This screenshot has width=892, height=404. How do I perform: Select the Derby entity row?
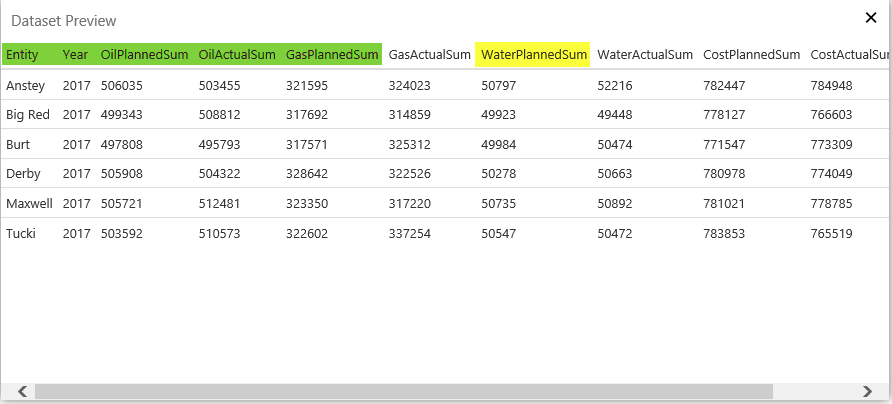(22, 175)
